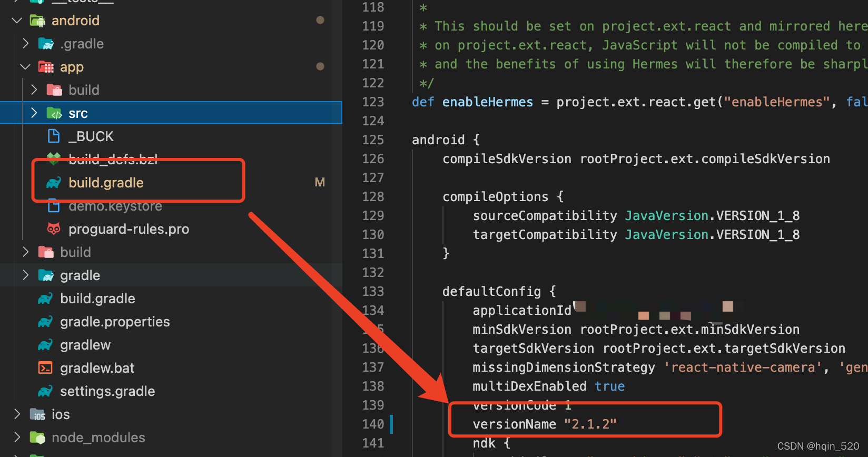This screenshot has height=457, width=868.
Task: Click the gradlew.bat terminal icon
Action: pos(45,368)
